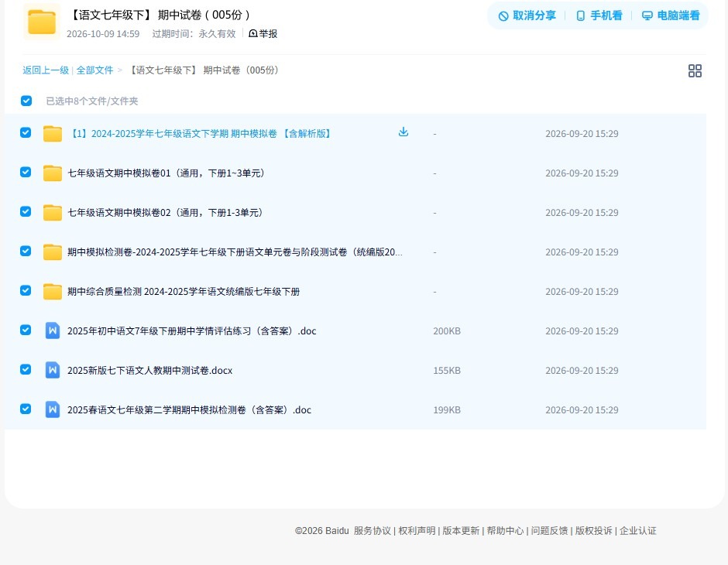Click current breadcrumb 【语文七年级下】期中试卷
The height and width of the screenshot is (565, 728).
click(204, 70)
